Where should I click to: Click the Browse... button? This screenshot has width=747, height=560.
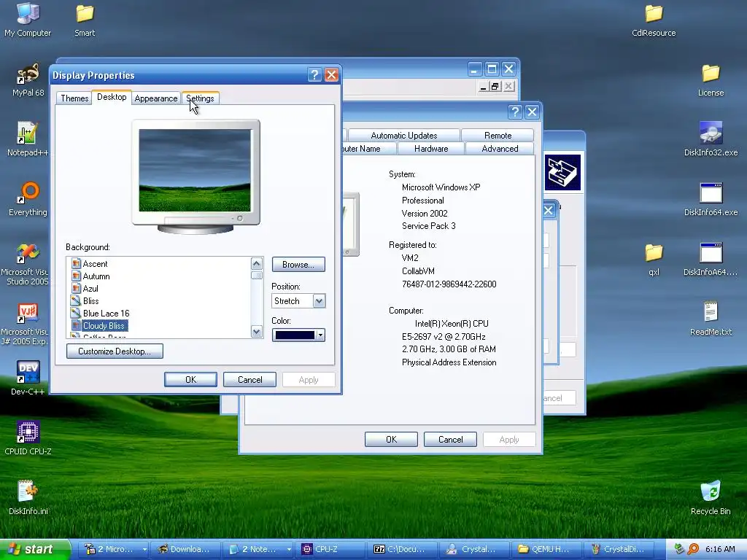pyautogui.click(x=298, y=264)
